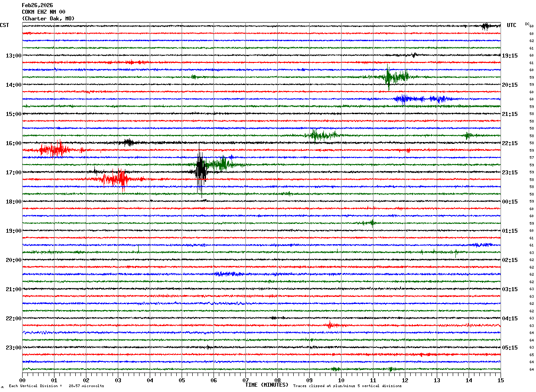
Task: Click the 20:15 UTC time label
Action: (x=510, y=85)
